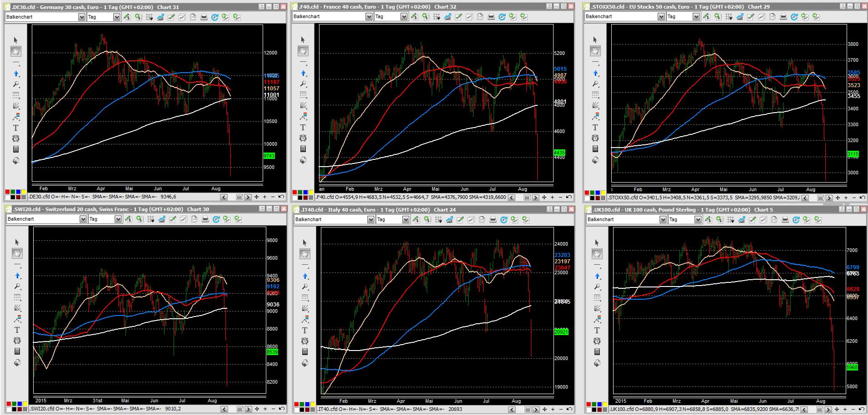Select the arrow pointer tool in Italy 40 chart
Viewport: 868px width, 415px height.
pyautogui.click(x=305, y=243)
